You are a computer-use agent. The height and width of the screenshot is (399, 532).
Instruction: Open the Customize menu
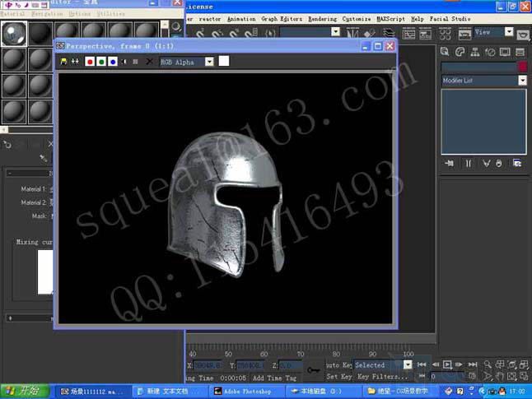357,19
